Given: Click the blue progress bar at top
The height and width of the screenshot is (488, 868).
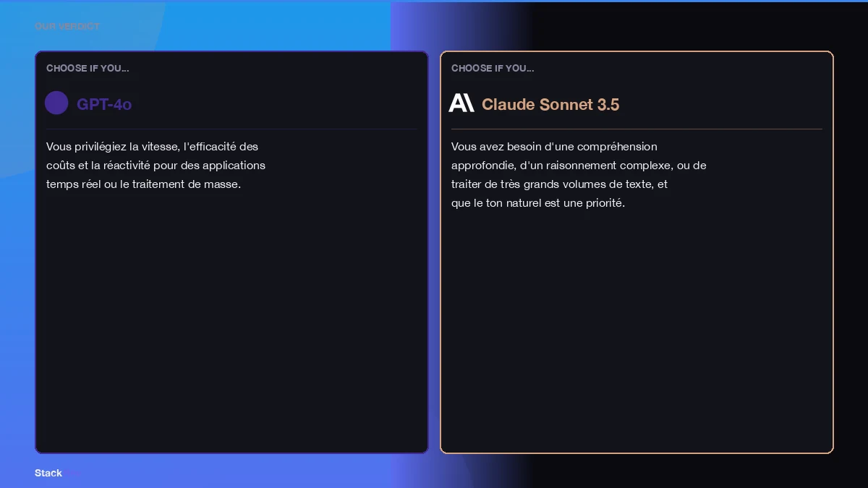Looking at the screenshot, I should click(x=434, y=1).
